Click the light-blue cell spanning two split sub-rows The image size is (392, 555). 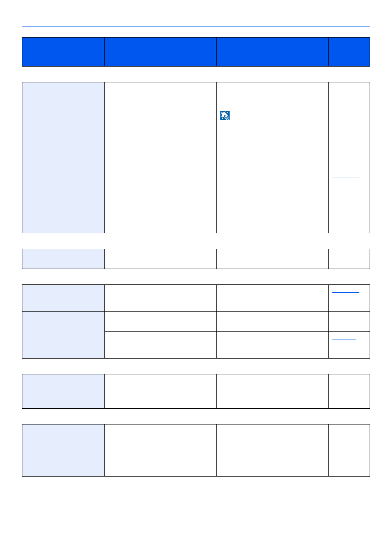tap(63, 335)
